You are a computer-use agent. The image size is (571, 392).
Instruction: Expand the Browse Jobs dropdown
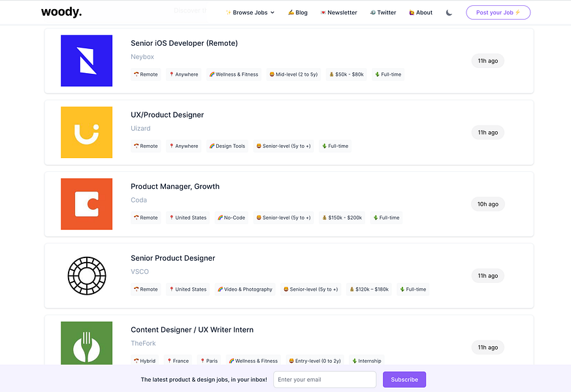coord(250,12)
